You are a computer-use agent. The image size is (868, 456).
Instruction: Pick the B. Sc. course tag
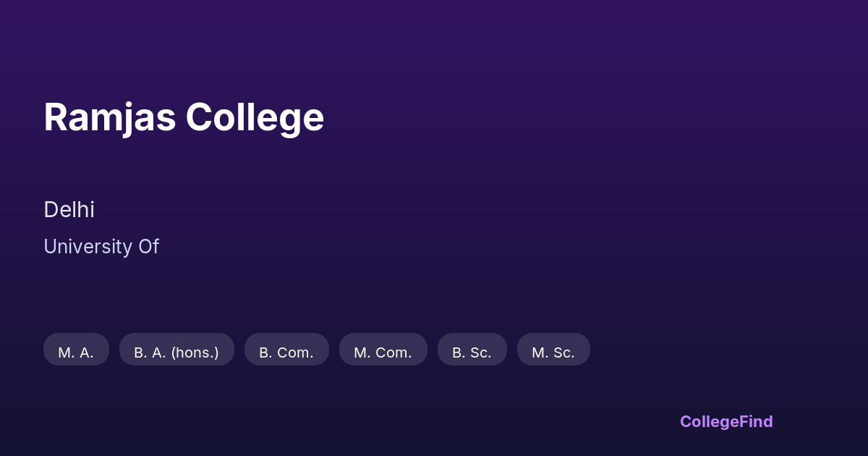472,352
